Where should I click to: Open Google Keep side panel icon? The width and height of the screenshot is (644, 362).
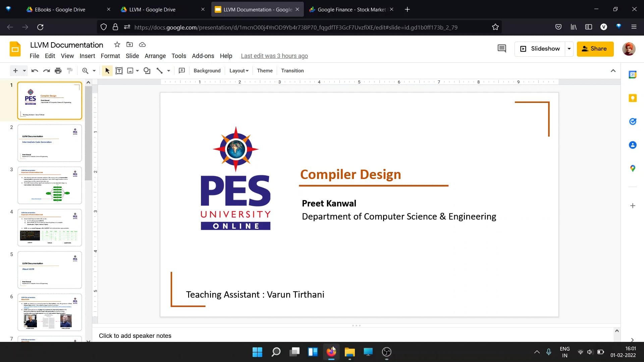click(633, 98)
